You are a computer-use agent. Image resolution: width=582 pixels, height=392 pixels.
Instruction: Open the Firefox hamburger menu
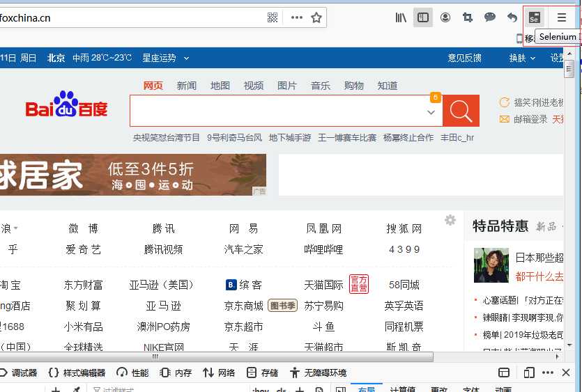pos(562,17)
